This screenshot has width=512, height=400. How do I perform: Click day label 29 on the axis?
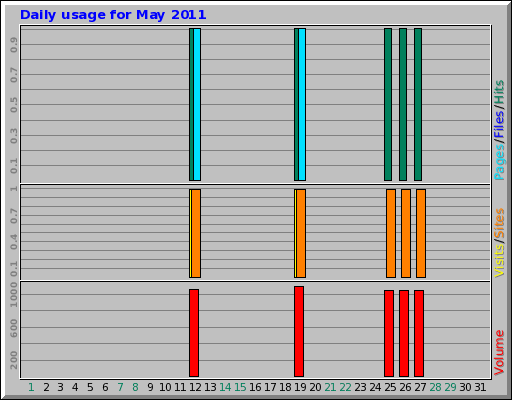click(450, 387)
